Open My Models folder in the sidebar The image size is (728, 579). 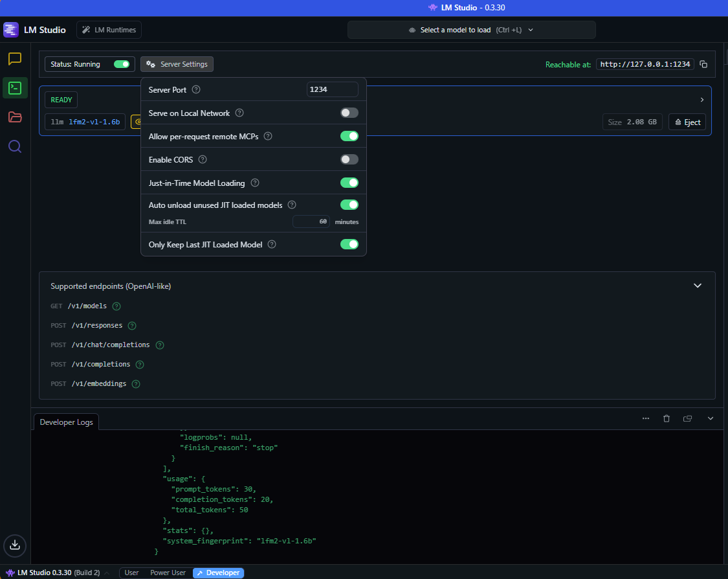[15, 117]
